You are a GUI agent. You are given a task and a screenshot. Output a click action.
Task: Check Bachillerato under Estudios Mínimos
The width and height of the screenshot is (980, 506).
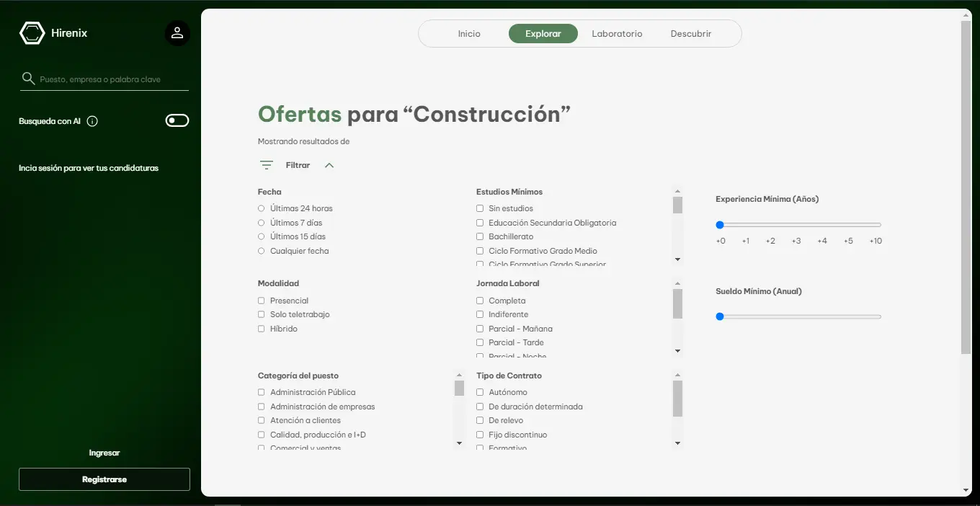[x=480, y=236]
